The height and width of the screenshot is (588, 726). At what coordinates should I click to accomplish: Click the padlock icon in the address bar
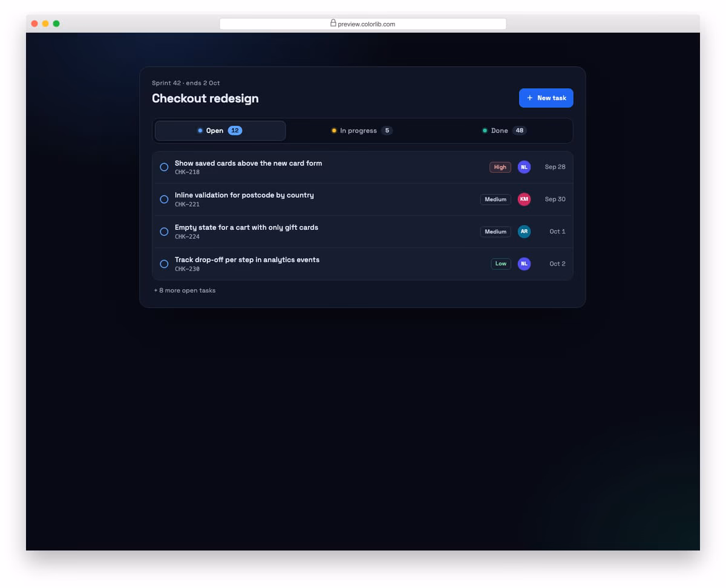click(333, 23)
